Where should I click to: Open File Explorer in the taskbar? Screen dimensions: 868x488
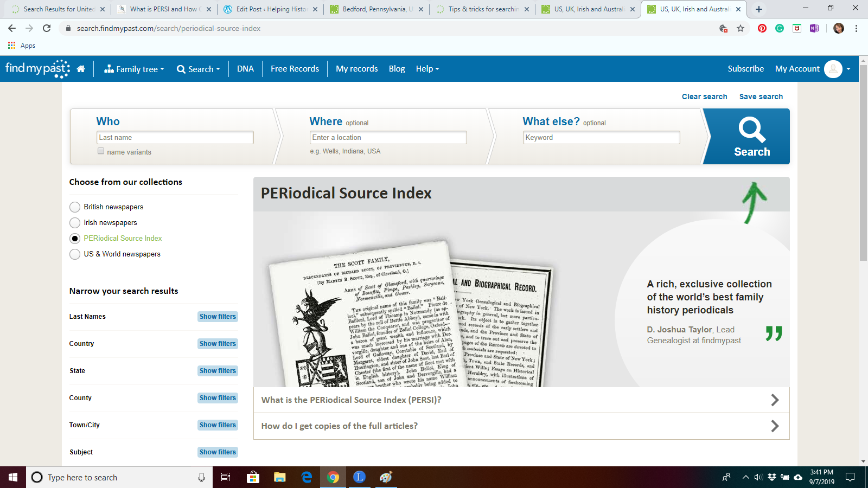pyautogui.click(x=279, y=477)
